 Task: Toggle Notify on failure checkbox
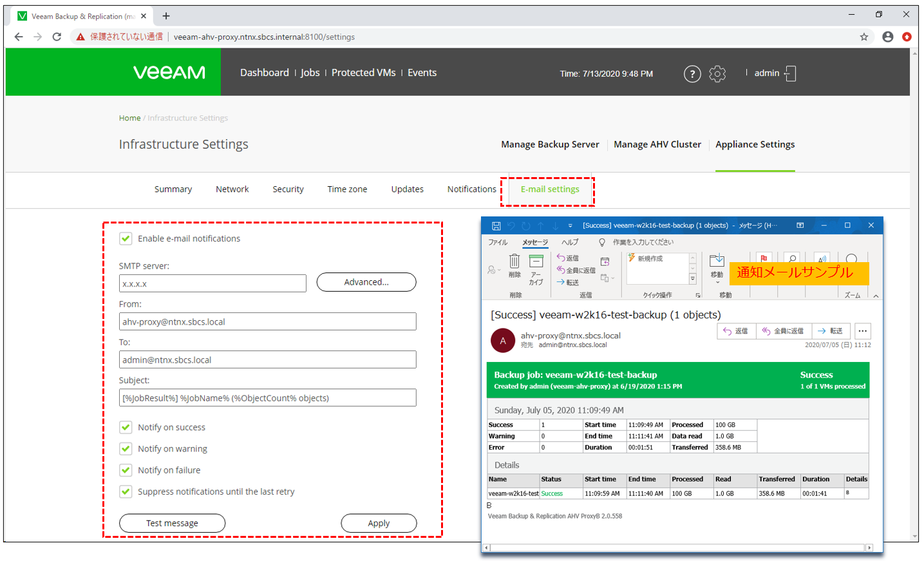click(126, 470)
